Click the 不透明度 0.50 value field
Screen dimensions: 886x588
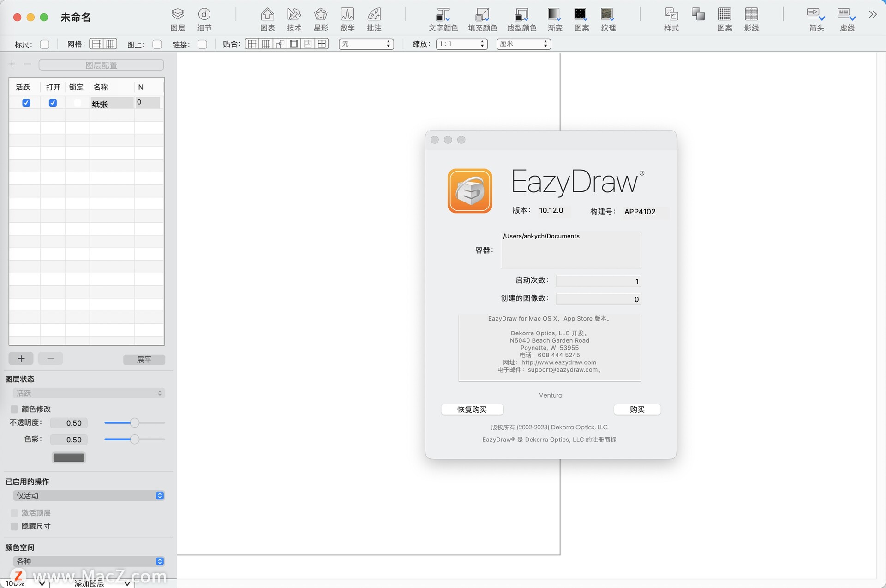[x=69, y=423]
